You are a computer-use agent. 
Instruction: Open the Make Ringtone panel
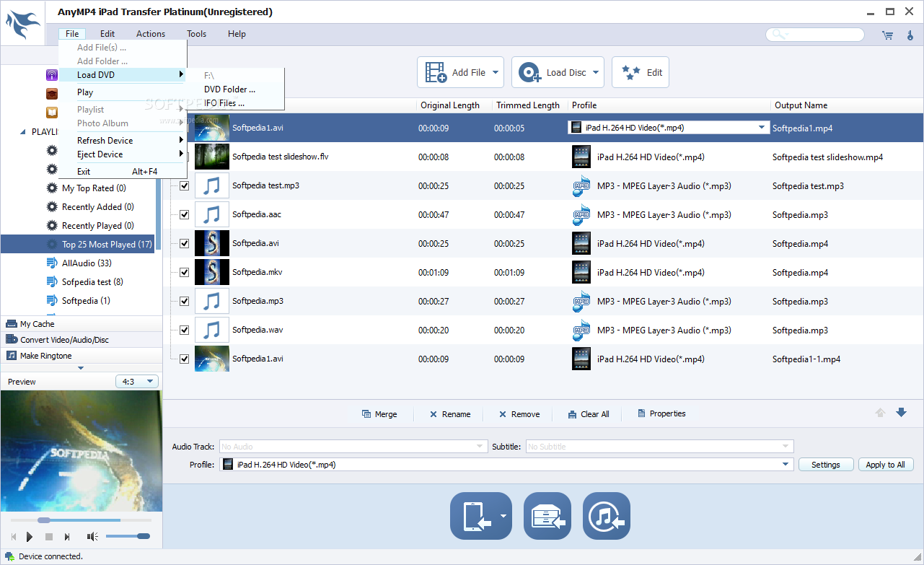click(x=81, y=356)
